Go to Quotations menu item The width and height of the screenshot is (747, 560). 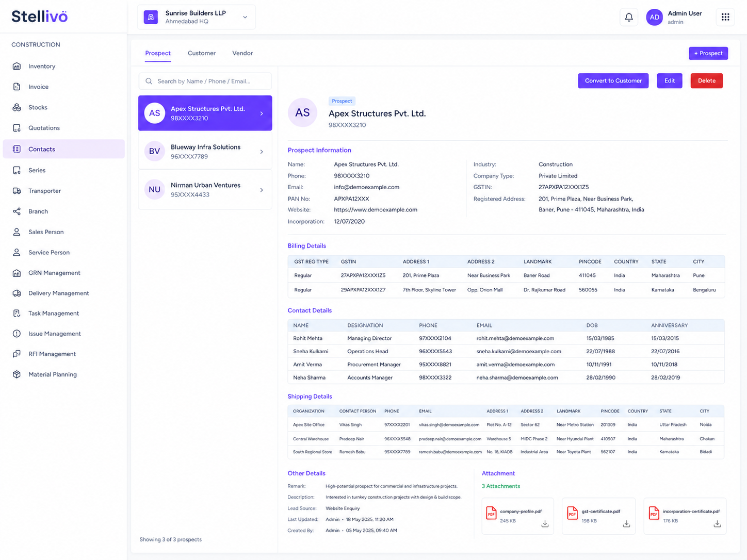[x=63, y=128]
